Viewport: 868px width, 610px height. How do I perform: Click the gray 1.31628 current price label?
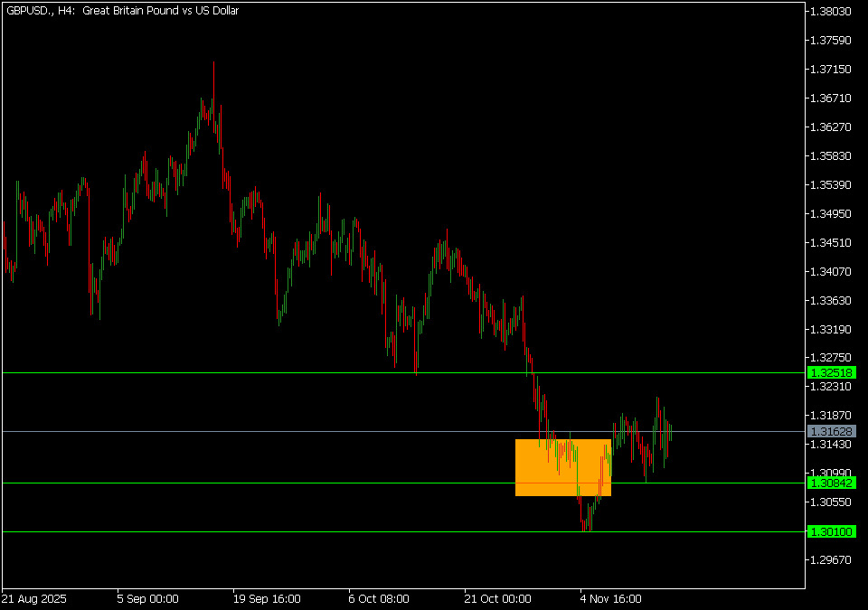[x=831, y=432]
